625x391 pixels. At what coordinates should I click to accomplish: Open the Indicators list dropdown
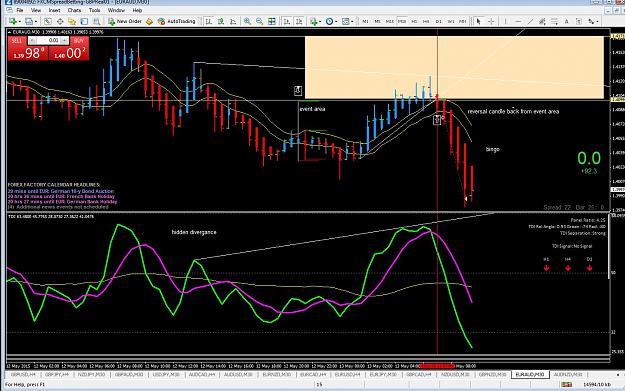click(x=315, y=21)
